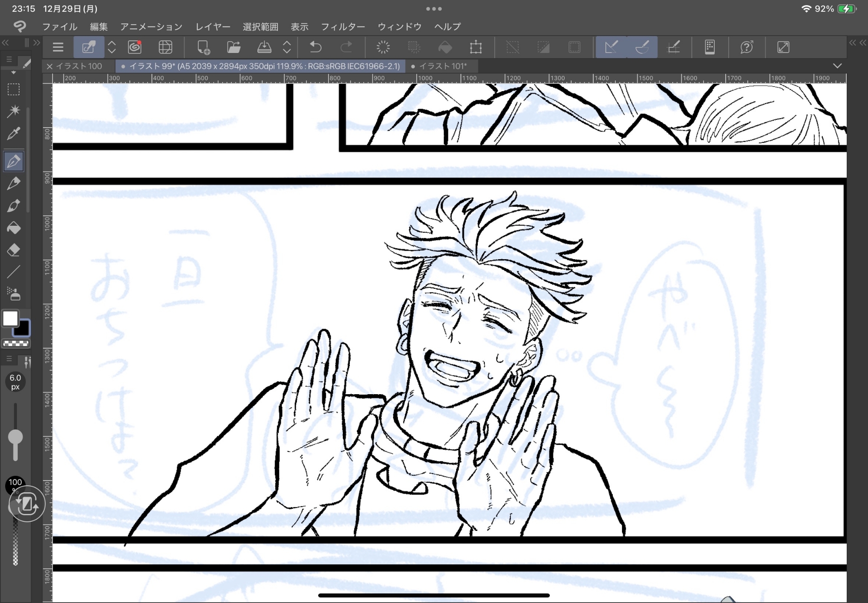Click the undo arrow in command bar
Screen dimensions: 868x603
tap(316, 47)
